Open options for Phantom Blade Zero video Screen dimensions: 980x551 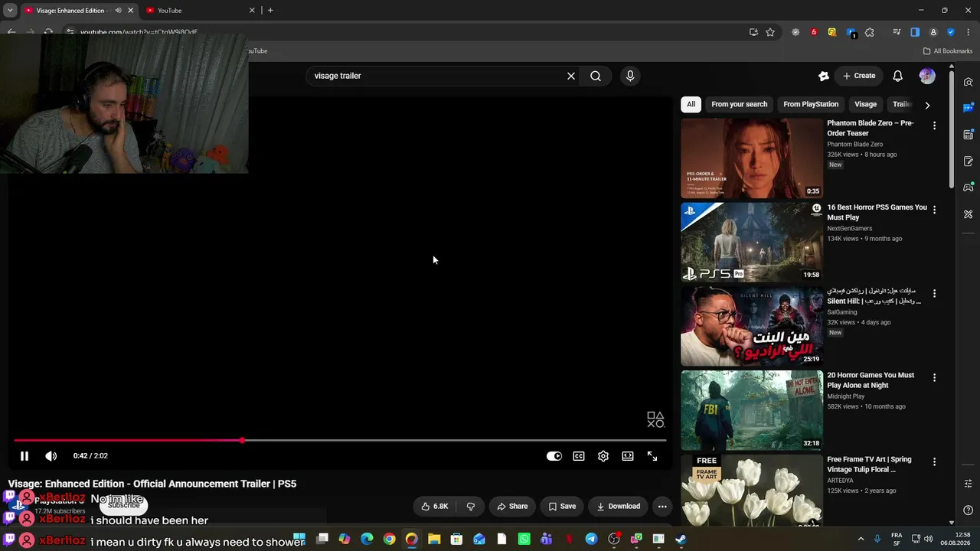(x=934, y=126)
